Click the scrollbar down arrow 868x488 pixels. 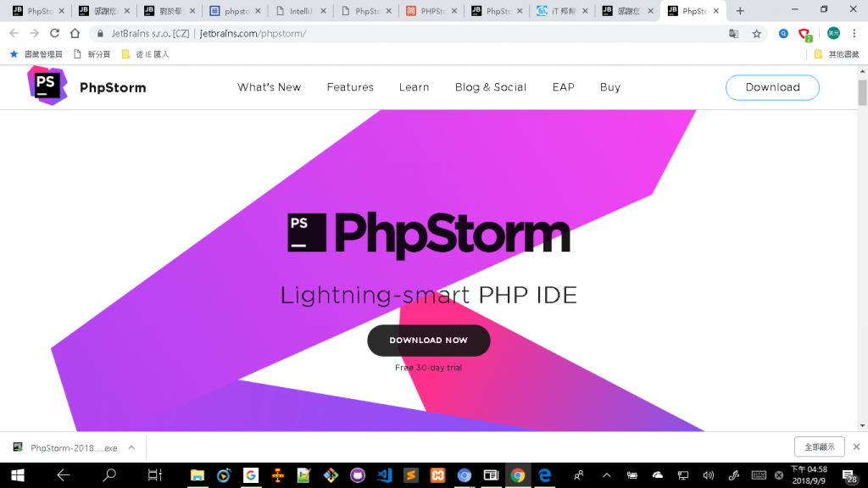862,426
